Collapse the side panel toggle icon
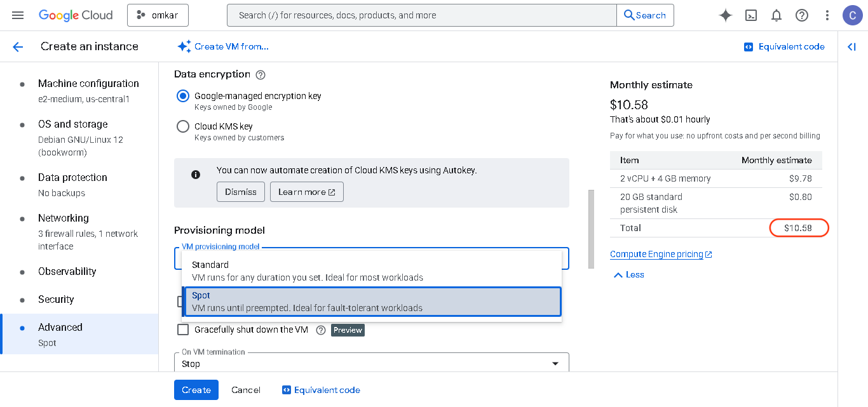The width and height of the screenshot is (868, 407). [x=852, y=46]
